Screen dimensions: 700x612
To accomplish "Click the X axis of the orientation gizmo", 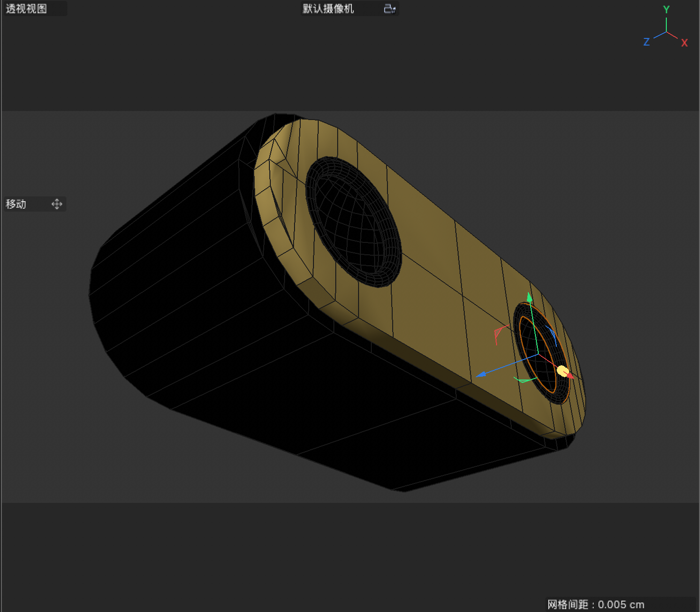I will [x=685, y=43].
